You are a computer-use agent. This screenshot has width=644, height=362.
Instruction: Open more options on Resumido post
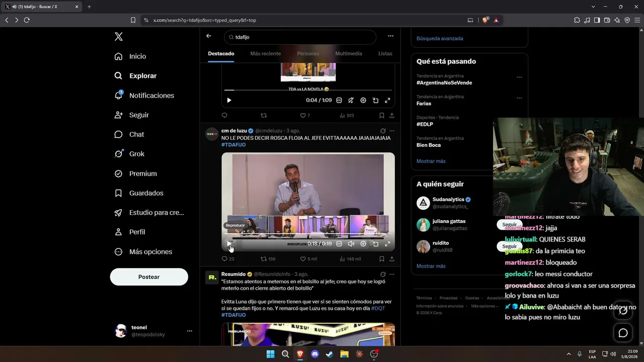[x=392, y=274]
